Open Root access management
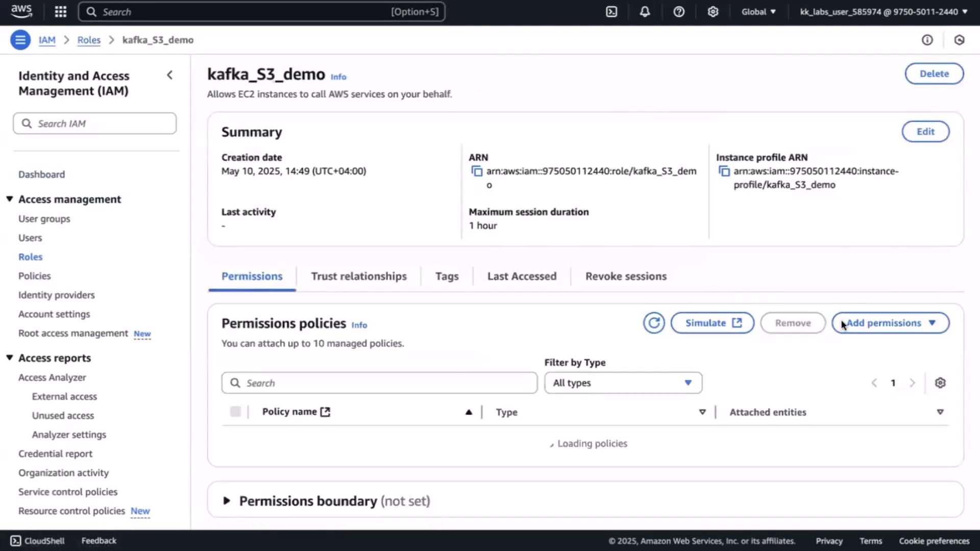 (73, 333)
